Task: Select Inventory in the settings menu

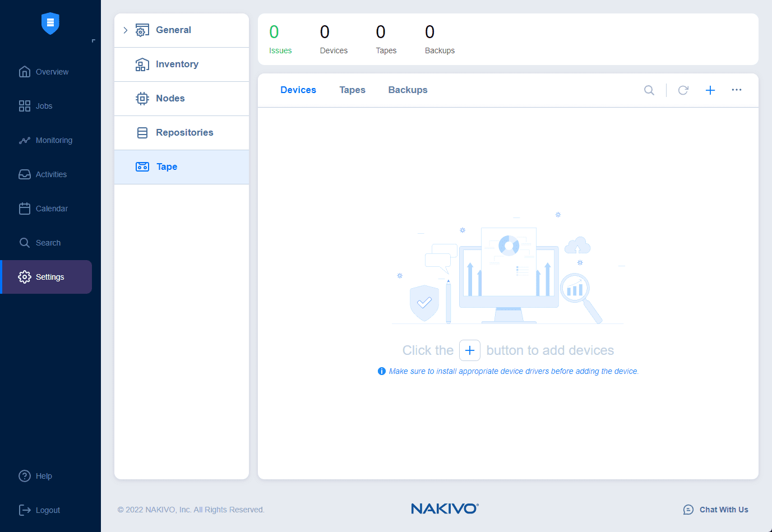Action: coord(177,64)
